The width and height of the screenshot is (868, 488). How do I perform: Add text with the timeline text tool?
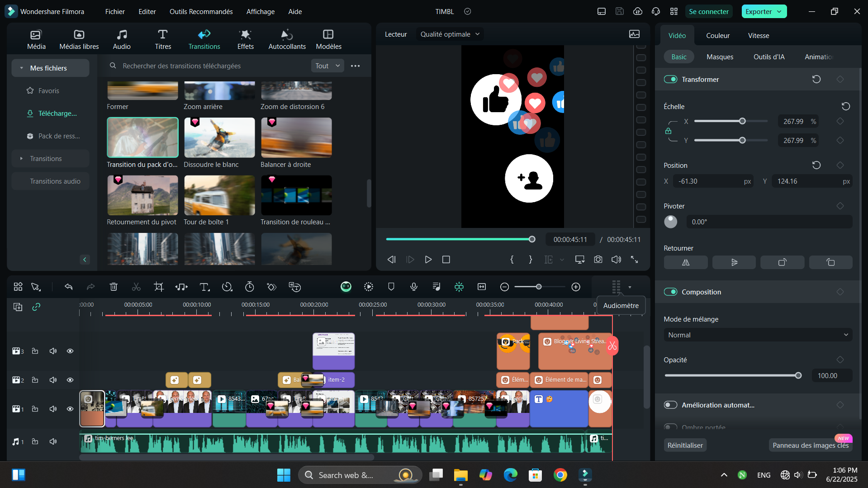coord(204,287)
